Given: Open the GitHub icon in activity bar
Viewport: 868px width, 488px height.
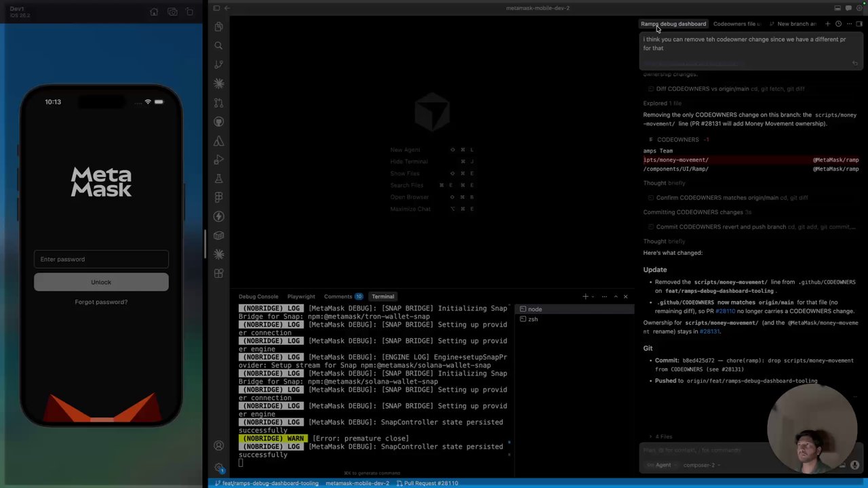Looking at the screenshot, I should (x=218, y=122).
